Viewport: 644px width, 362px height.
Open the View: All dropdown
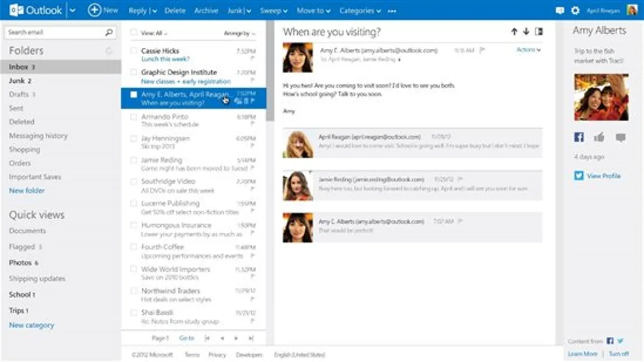pyautogui.click(x=154, y=33)
